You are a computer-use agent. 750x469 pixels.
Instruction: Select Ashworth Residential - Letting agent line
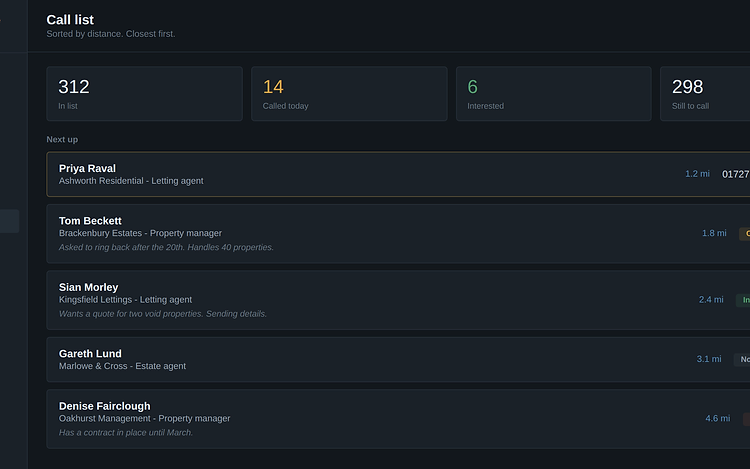131,181
